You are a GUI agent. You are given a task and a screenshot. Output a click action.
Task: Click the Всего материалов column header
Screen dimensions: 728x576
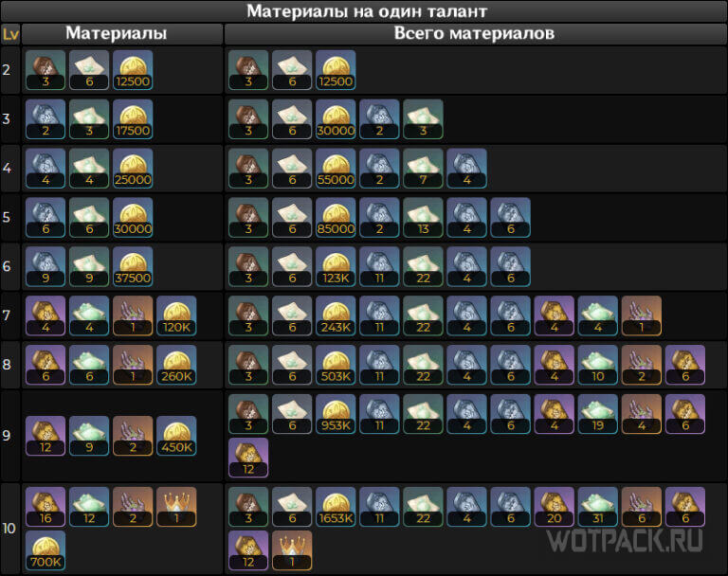coord(474,33)
